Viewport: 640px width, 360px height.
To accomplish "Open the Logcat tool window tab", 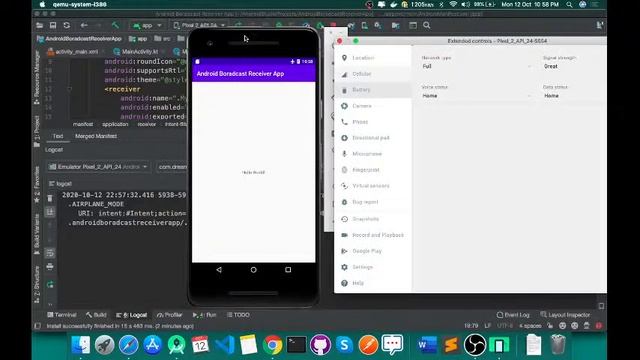I will click(132, 315).
